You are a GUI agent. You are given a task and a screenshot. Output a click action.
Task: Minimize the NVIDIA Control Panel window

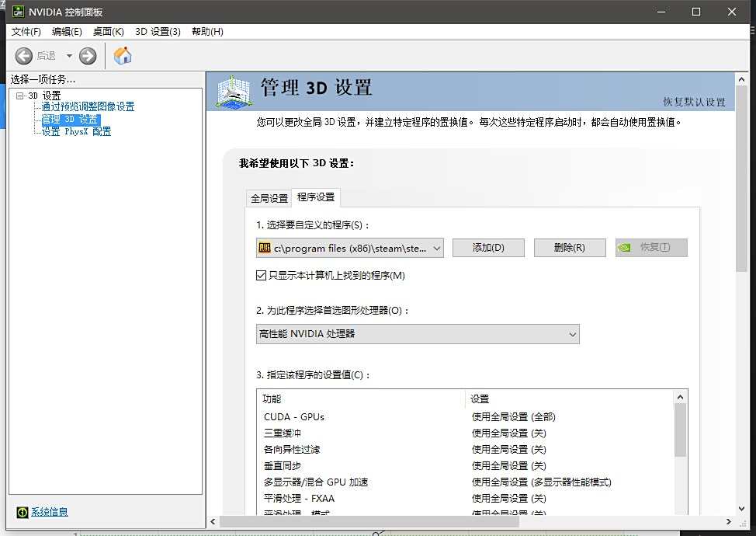pos(661,12)
